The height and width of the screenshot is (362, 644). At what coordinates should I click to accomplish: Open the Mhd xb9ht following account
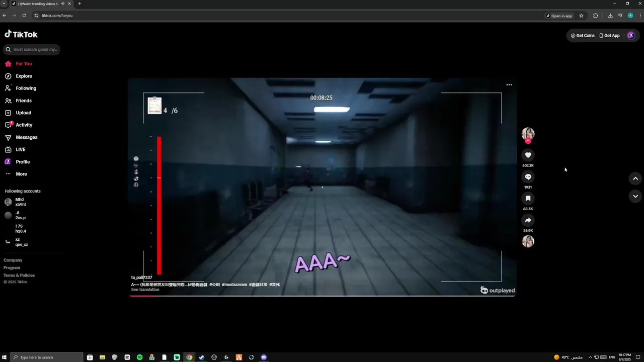pos(16,202)
